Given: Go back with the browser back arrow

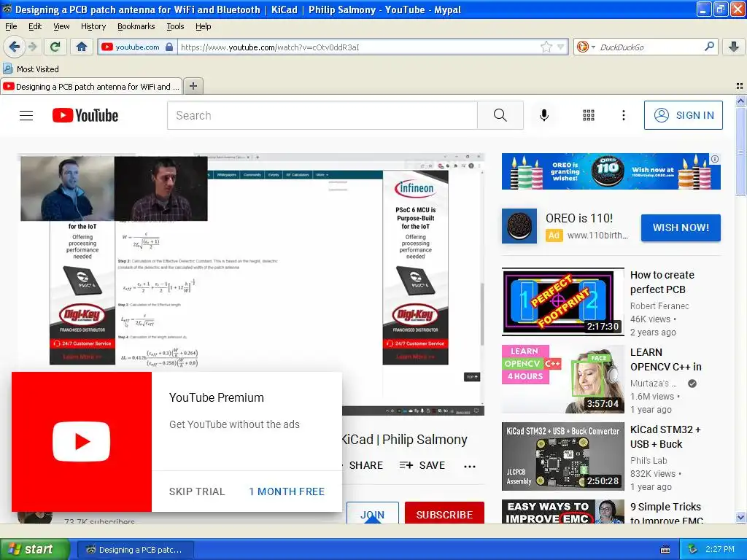Looking at the screenshot, I should point(14,47).
